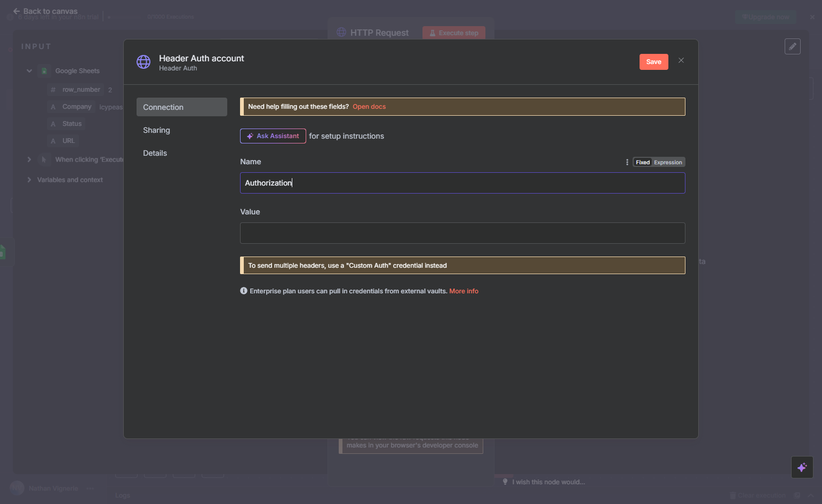
Task: Close the Header Auth credential dialog
Action: point(681,60)
